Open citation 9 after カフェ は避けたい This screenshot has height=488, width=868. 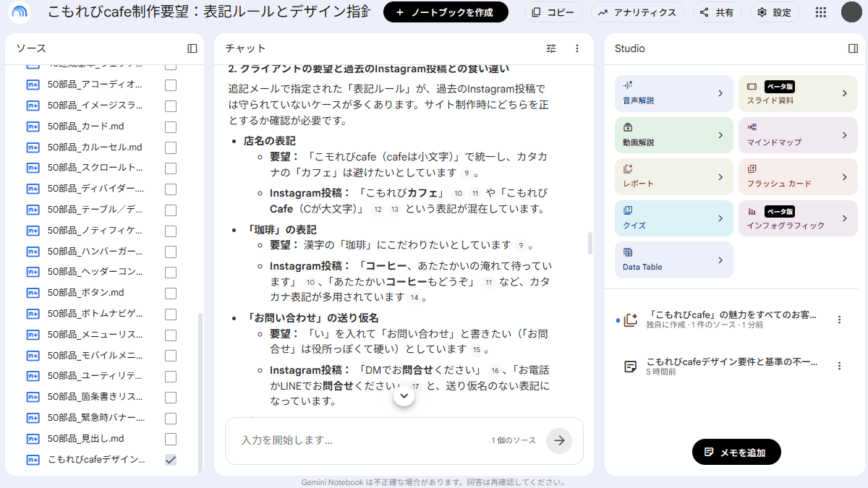coord(467,173)
